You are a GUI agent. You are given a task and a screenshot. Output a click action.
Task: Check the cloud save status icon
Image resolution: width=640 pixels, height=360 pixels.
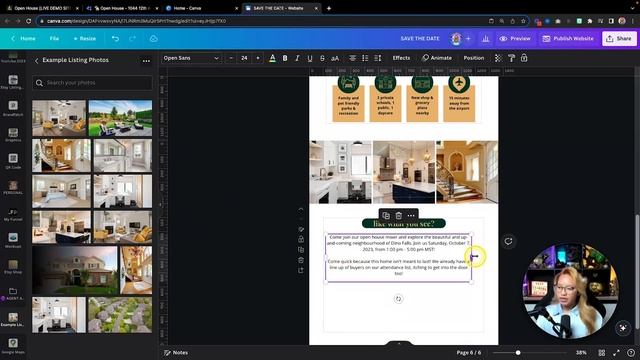153,38
